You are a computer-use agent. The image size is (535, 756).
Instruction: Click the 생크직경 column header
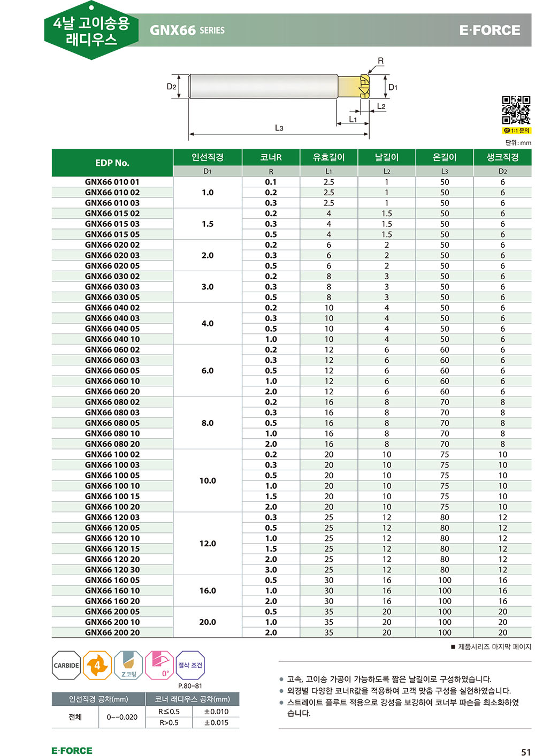(502, 157)
